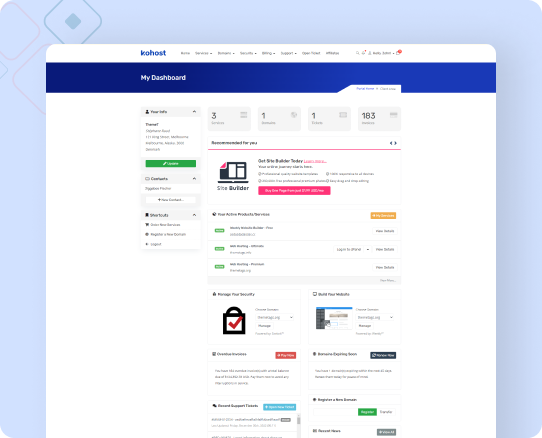Viewport: 542px width, 438px height.
Task: Open the Domains navigation menu
Action: pos(226,53)
